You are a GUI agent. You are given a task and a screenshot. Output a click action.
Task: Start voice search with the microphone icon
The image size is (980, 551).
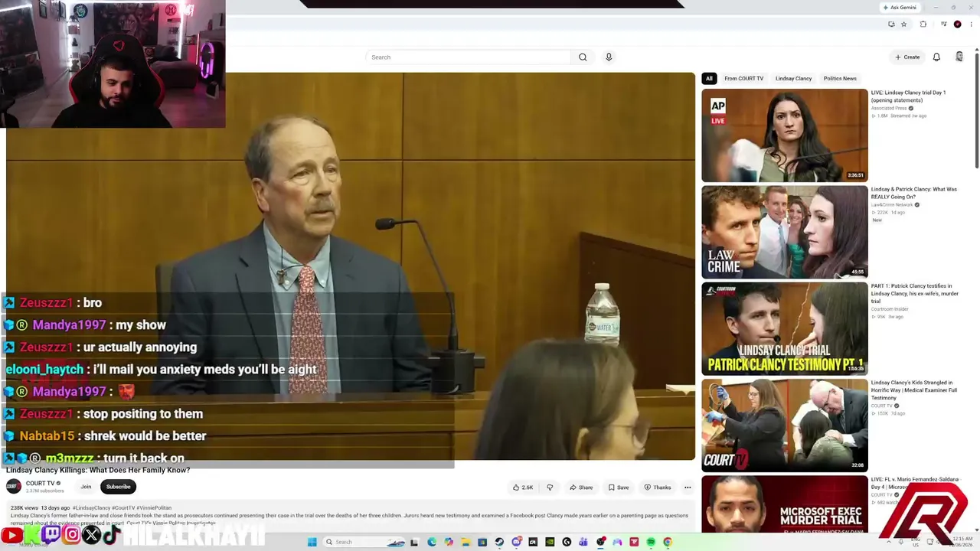click(609, 57)
